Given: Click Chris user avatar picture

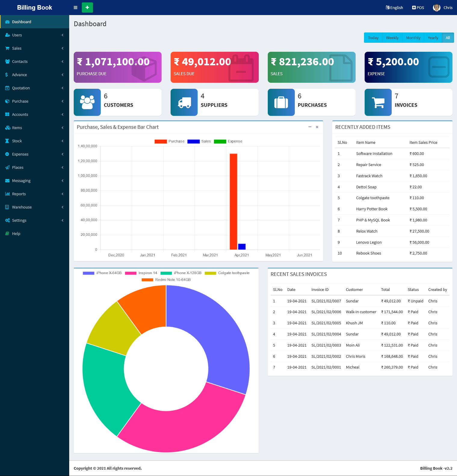Looking at the screenshot, I should click(x=437, y=8).
